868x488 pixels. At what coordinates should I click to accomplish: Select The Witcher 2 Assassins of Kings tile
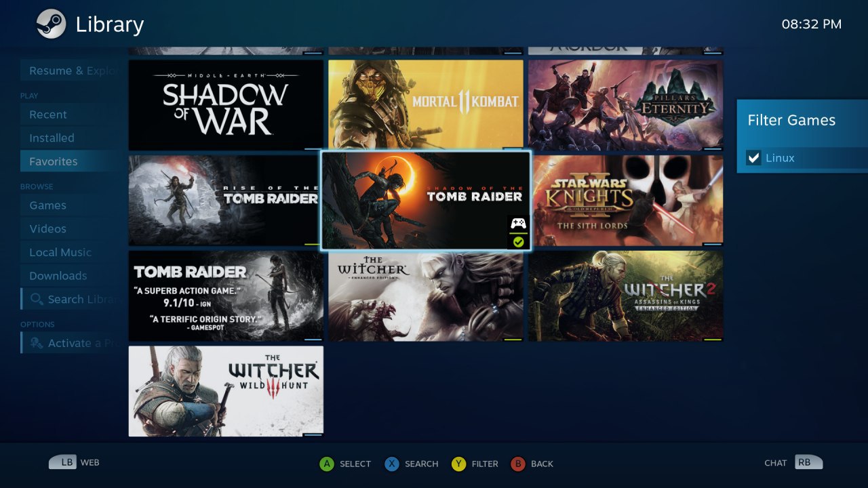[x=625, y=296]
